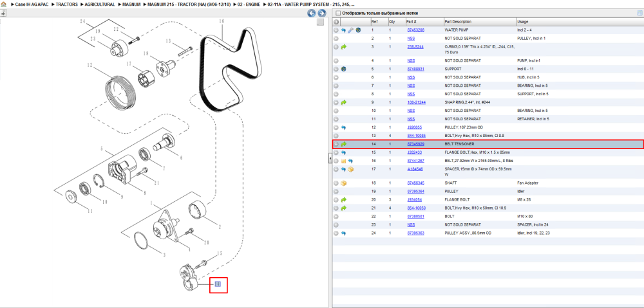Viewport: 644px width, 308px height.
Task: Open TRACTORS breadcrumb
Action: click(x=66, y=4)
